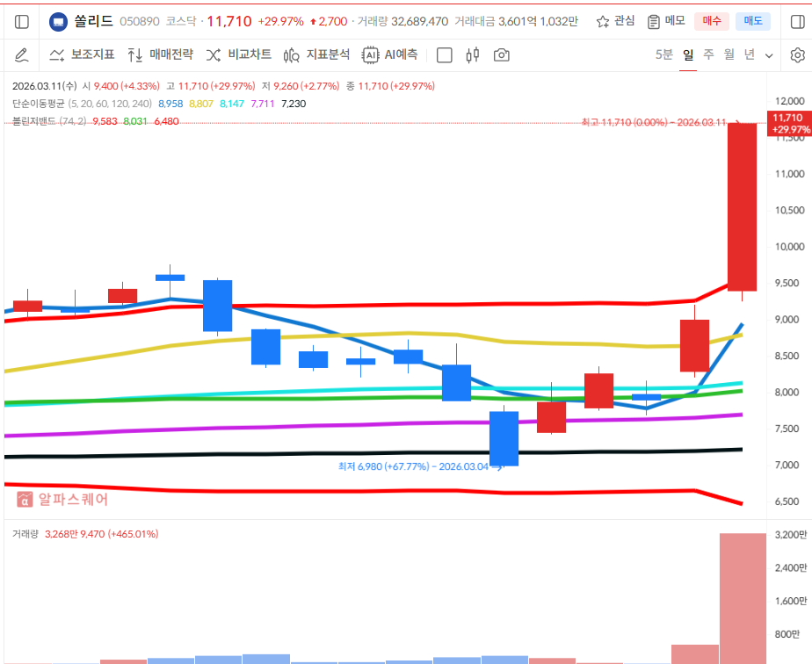Toggle the right sidebar panel icon
This screenshot has height=664, width=812.
[x=796, y=21]
